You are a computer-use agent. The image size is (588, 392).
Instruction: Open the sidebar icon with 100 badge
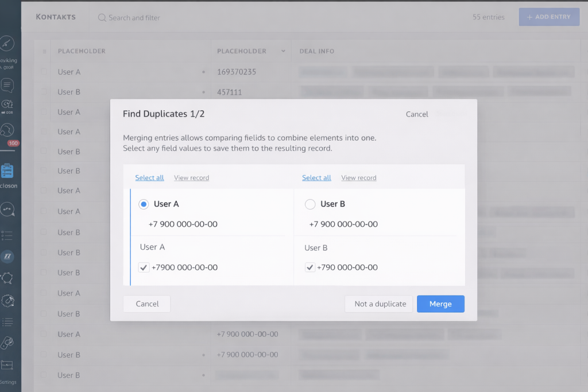click(8, 131)
